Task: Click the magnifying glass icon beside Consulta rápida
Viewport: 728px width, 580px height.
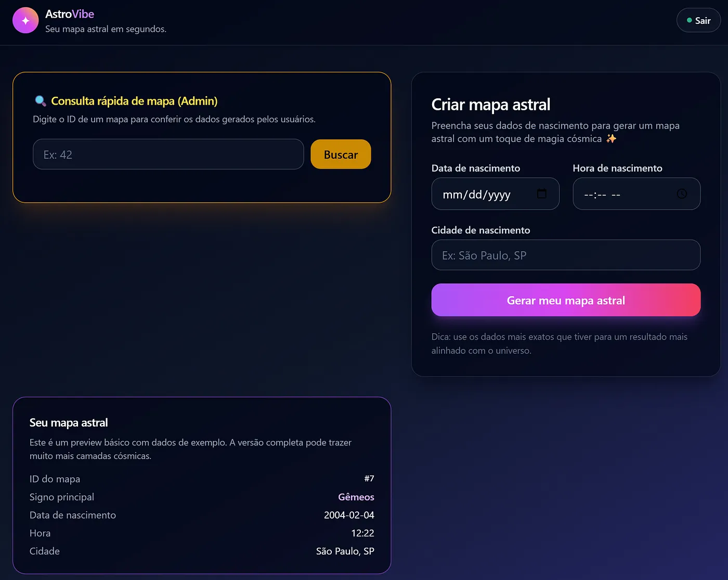Action: [x=40, y=101]
